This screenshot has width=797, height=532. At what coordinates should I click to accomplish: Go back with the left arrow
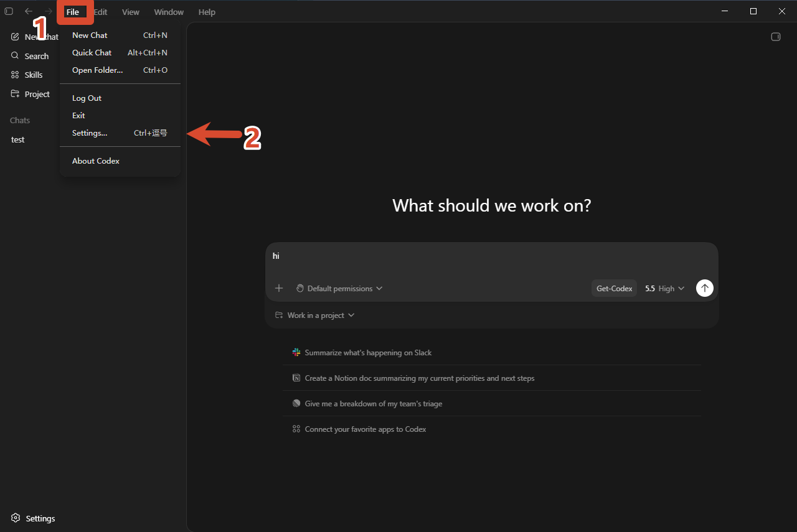pyautogui.click(x=29, y=11)
